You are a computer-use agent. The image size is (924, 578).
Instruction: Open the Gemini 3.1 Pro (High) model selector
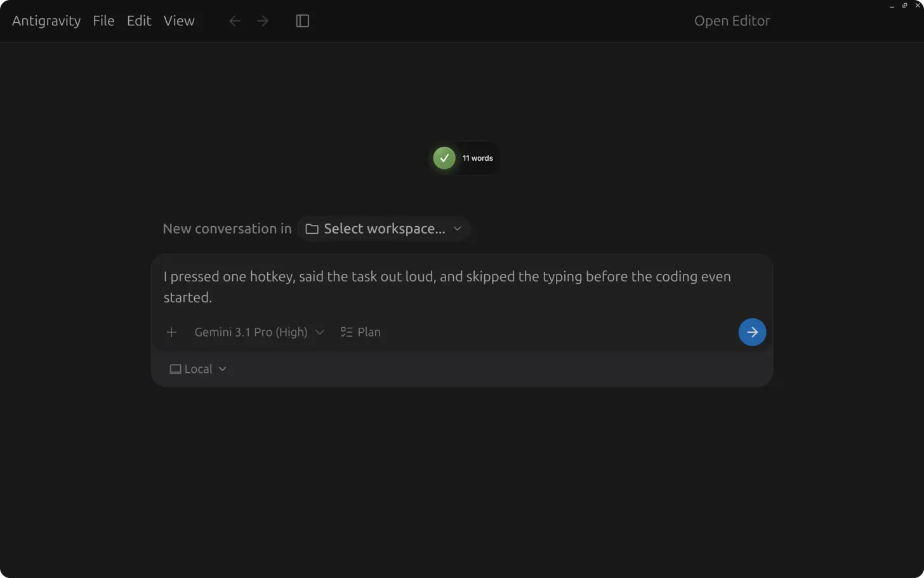259,332
